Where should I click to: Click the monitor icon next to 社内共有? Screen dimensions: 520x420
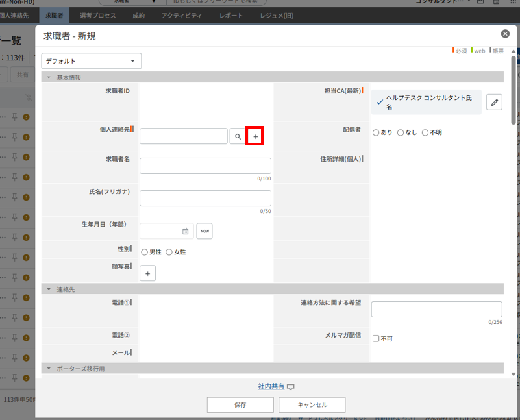[291, 387]
